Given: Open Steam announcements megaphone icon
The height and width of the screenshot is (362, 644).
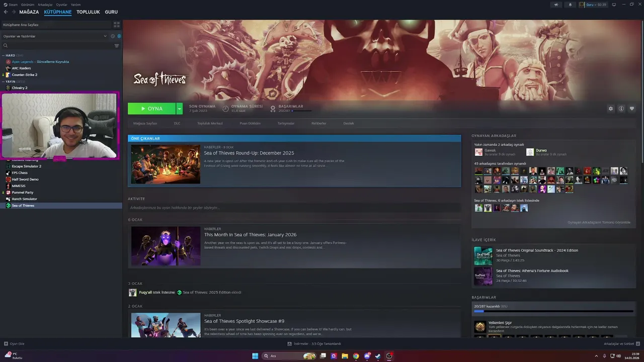Looking at the screenshot, I should tap(556, 5).
